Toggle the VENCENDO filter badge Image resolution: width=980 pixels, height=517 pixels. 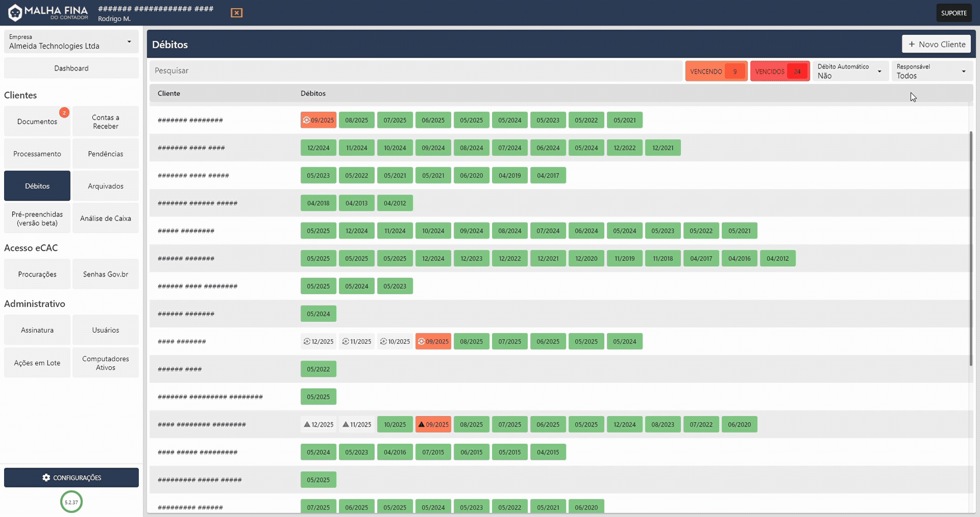(715, 70)
